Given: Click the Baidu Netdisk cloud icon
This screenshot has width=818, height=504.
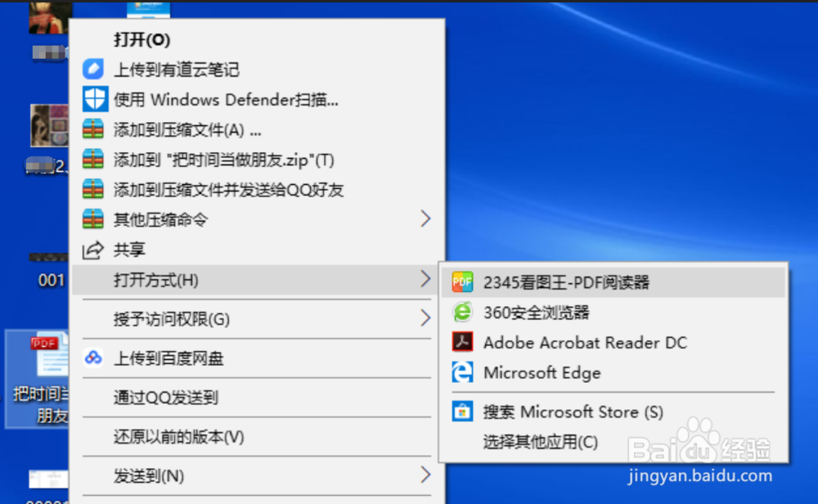Looking at the screenshot, I should pos(93,358).
